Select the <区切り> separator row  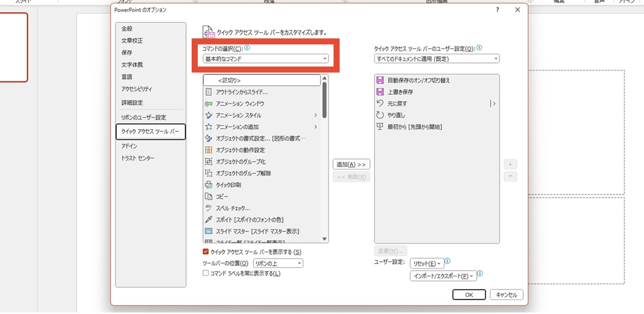point(262,81)
